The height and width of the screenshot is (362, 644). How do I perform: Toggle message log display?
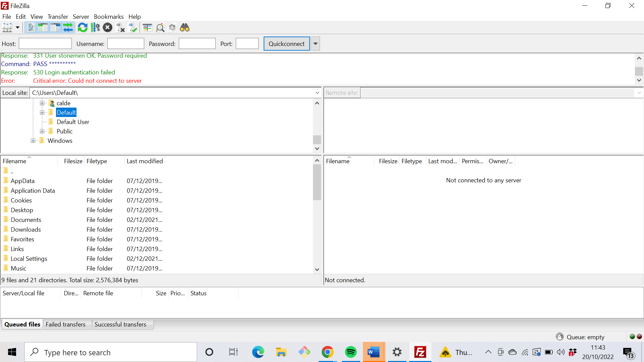(x=31, y=27)
